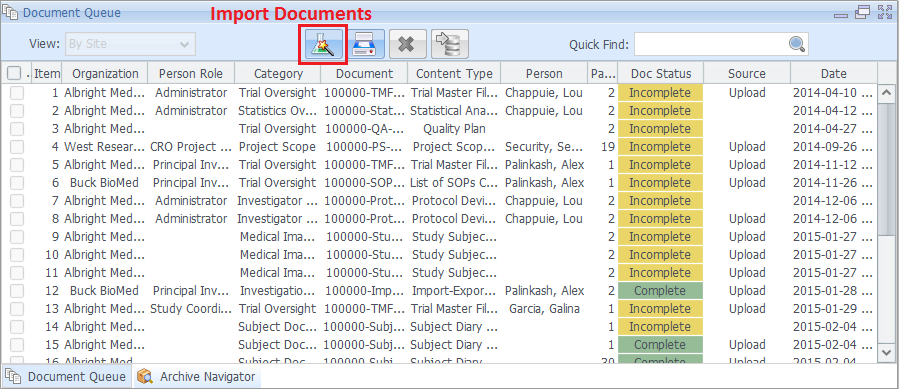
Task: Click 'CRO Project ...' person role cell
Action: point(191,146)
